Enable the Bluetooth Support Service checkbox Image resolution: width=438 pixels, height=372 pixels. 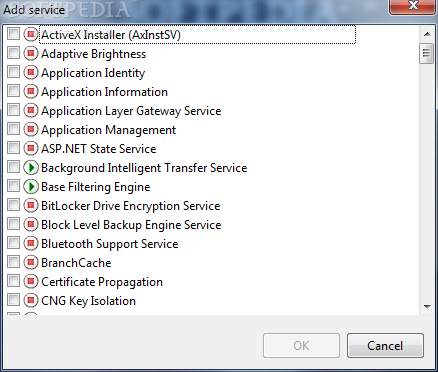pyautogui.click(x=13, y=242)
